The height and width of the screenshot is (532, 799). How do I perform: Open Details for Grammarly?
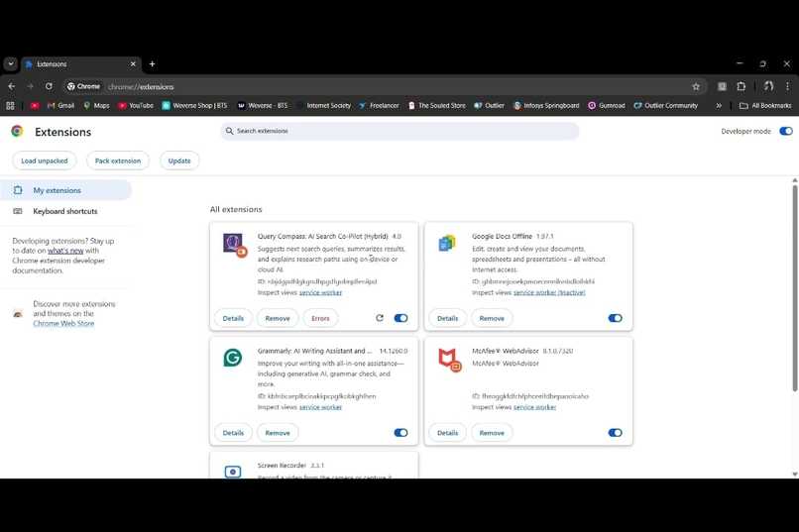point(233,433)
